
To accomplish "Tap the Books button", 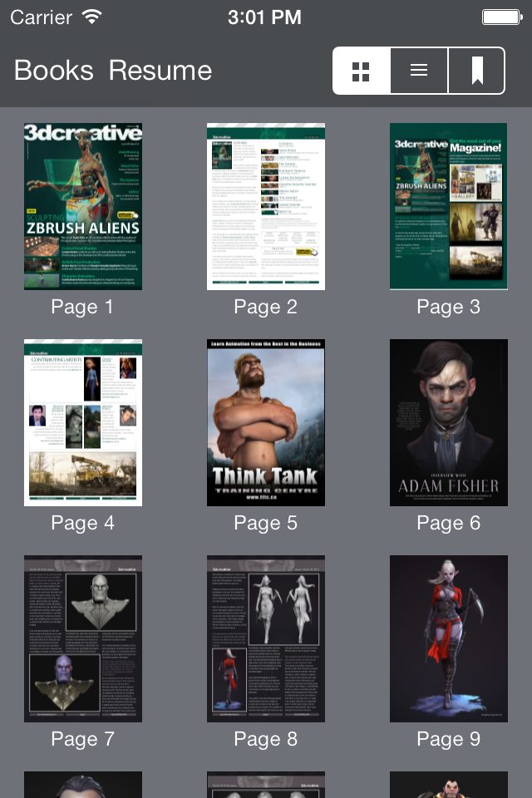I will point(53,70).
